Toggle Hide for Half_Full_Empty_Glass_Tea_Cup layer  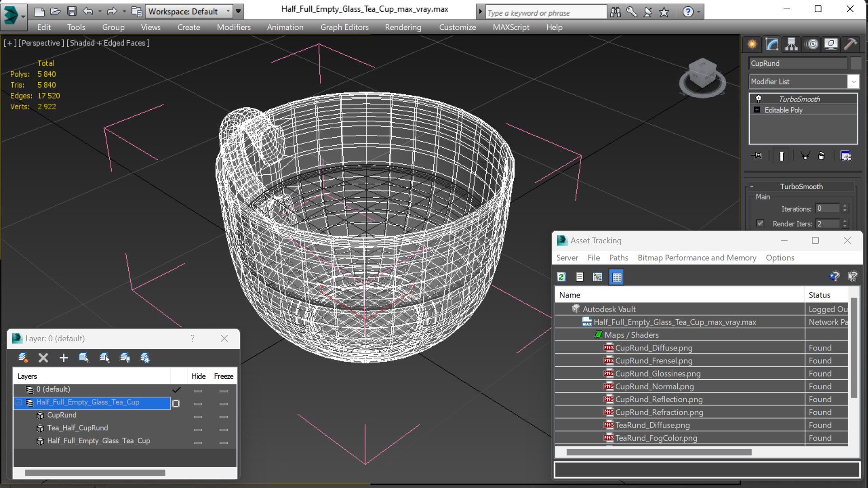[x=197, y=404]
